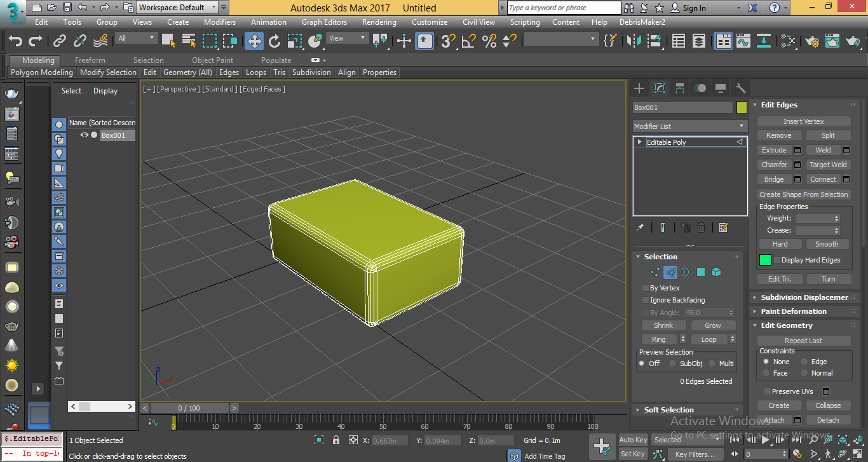Click the Undo arrow in main toolbar
The width and height of the screenshot is (868, 462).
tap(15, 41)
